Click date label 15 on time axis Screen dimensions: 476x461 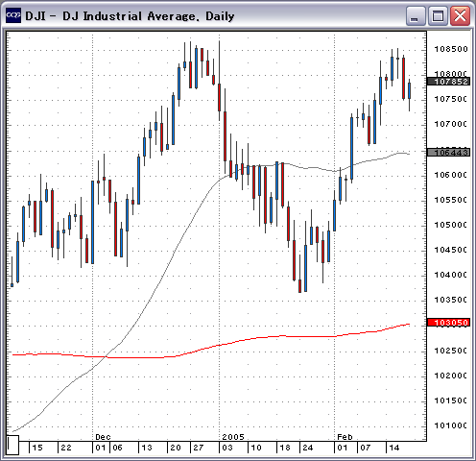37,448
